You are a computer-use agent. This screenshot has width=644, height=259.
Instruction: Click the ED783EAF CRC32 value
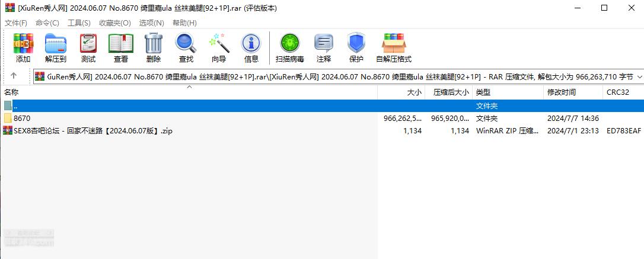[623, 131]
